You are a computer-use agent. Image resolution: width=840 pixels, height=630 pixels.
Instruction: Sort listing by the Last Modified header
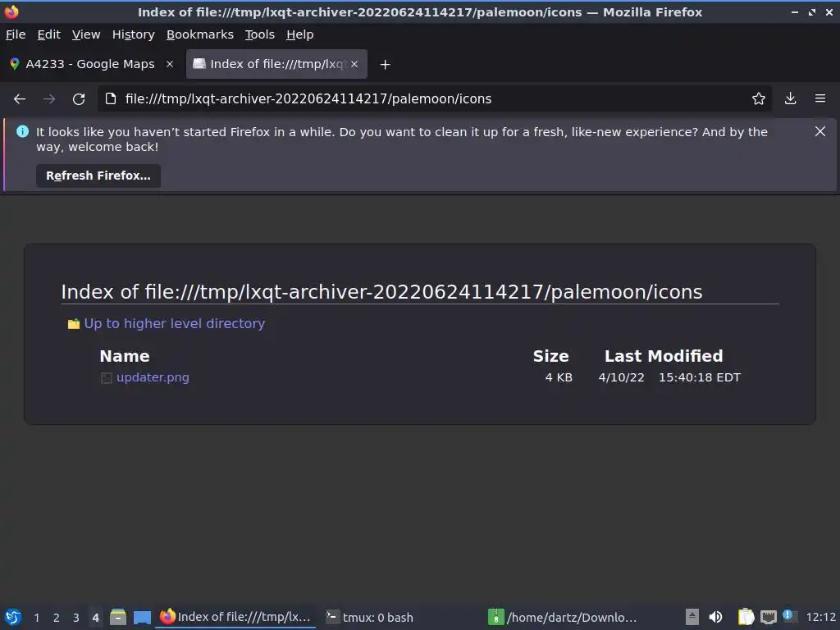(x=664, y=356)
